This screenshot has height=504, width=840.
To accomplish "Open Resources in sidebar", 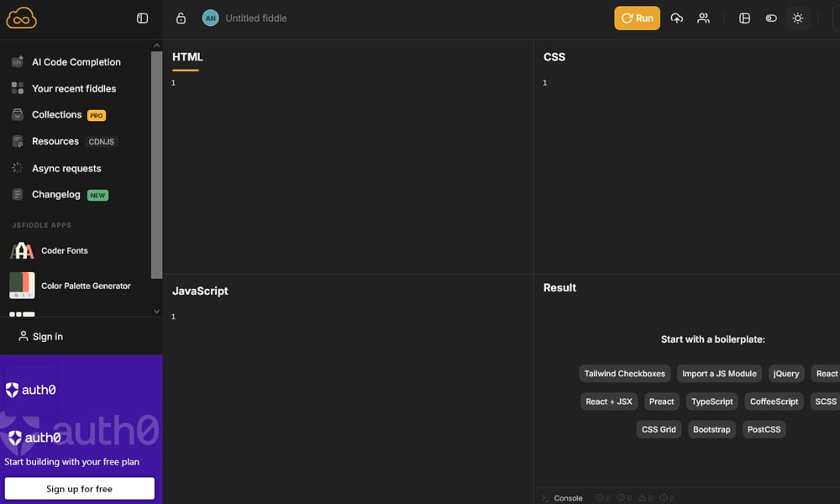I will (x=55, y=141).
